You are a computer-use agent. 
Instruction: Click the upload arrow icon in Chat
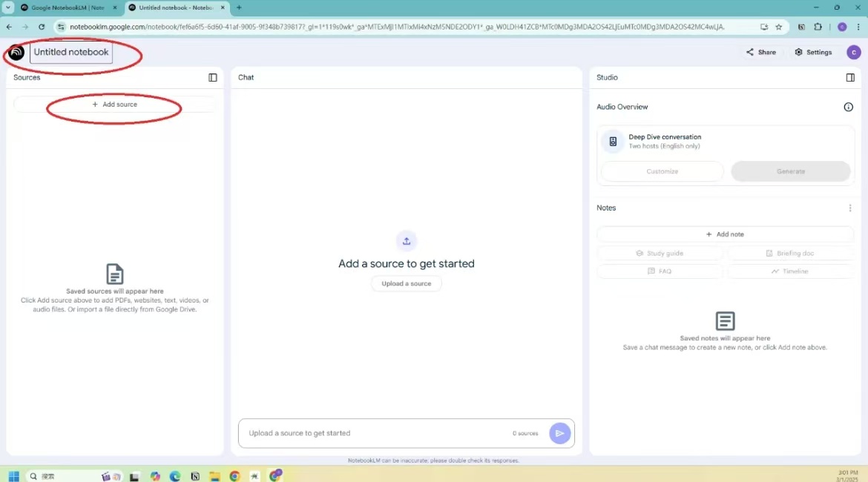[x=407, y=241]
